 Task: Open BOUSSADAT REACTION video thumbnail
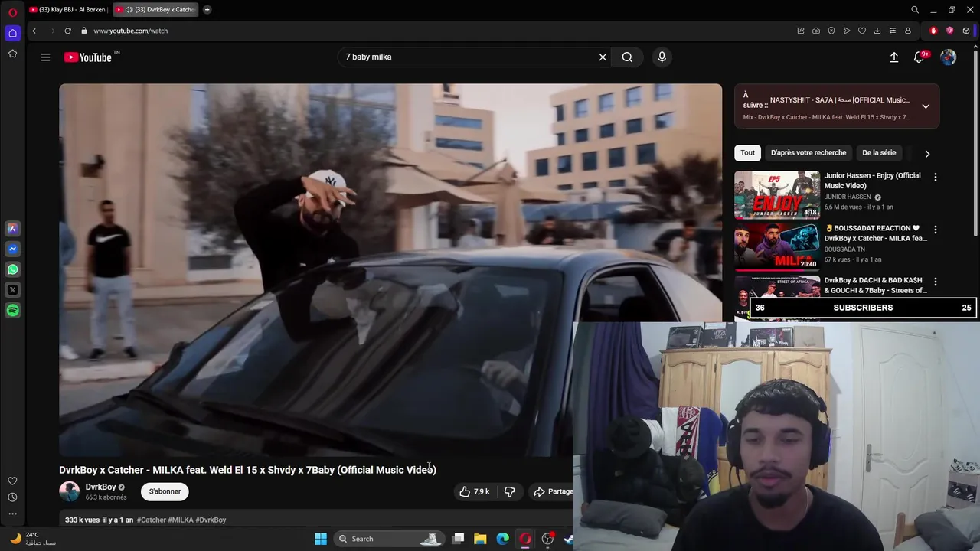[x=777, y=247]
